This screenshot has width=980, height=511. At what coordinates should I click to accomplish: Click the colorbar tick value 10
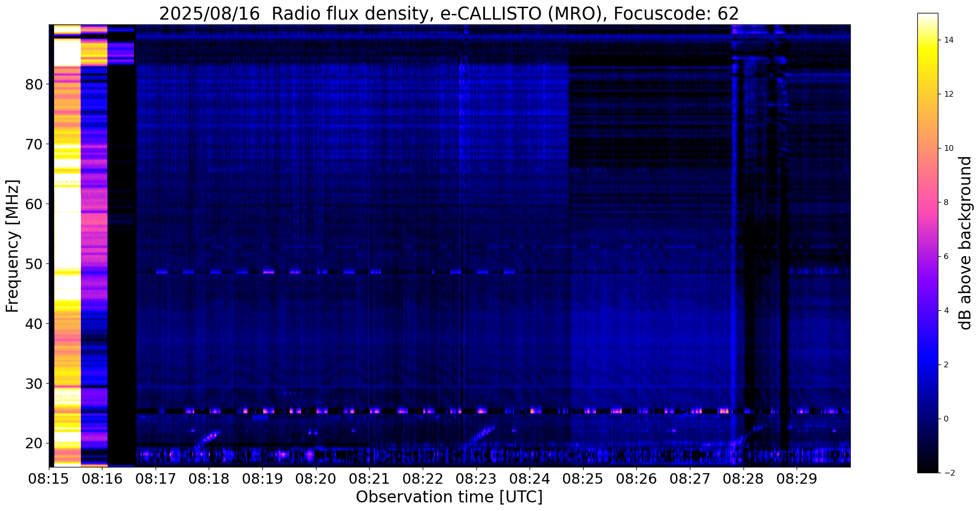click(948, 148)
